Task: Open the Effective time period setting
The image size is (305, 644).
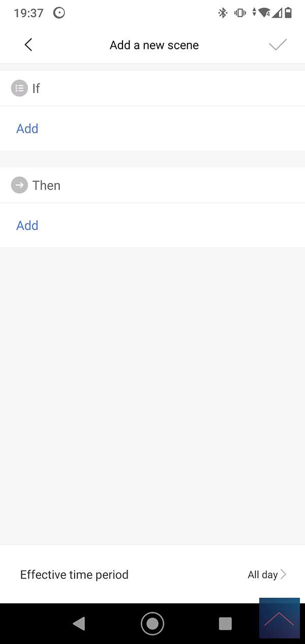Action: pos(74,575)
